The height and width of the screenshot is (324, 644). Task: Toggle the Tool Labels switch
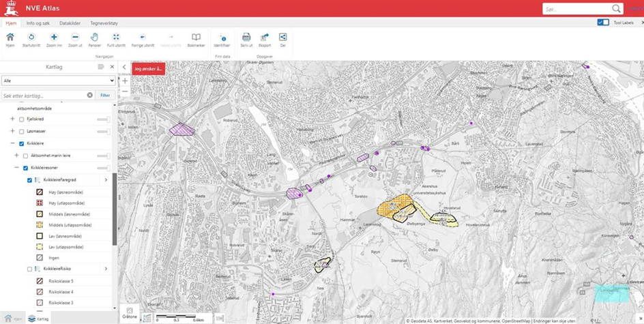[603, 23]
